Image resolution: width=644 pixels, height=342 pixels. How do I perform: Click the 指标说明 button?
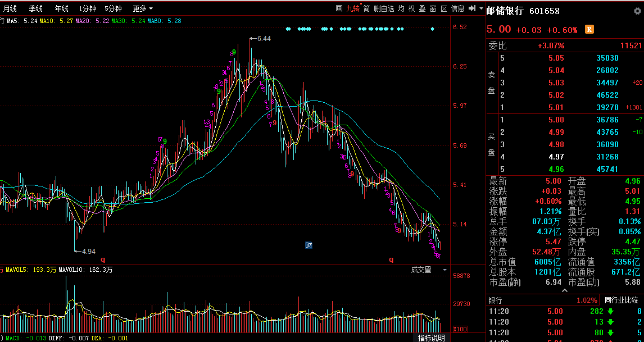(431, 338)
